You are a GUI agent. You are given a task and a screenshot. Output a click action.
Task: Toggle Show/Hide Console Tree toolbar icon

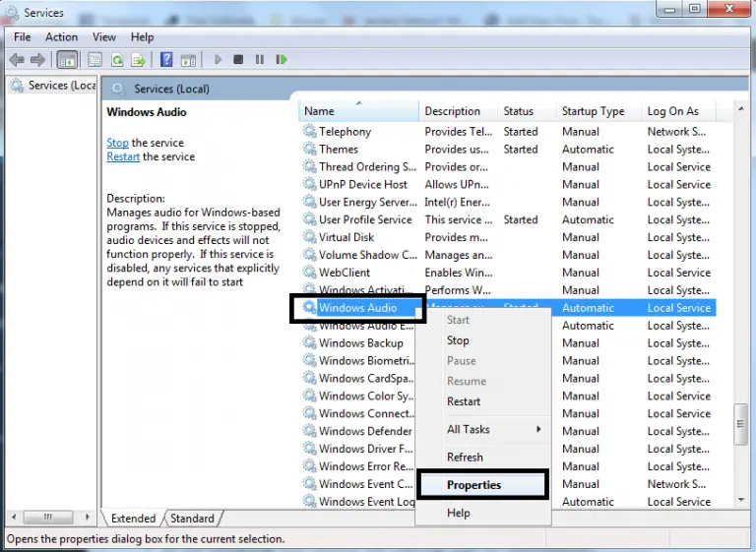[67, 60]
